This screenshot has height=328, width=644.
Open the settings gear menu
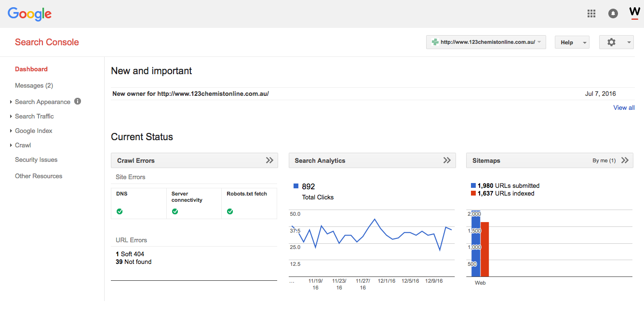[611, 42]
